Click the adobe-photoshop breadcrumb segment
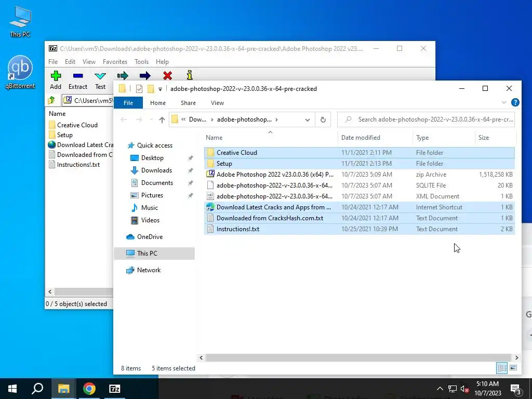 (x=244, y=119)
